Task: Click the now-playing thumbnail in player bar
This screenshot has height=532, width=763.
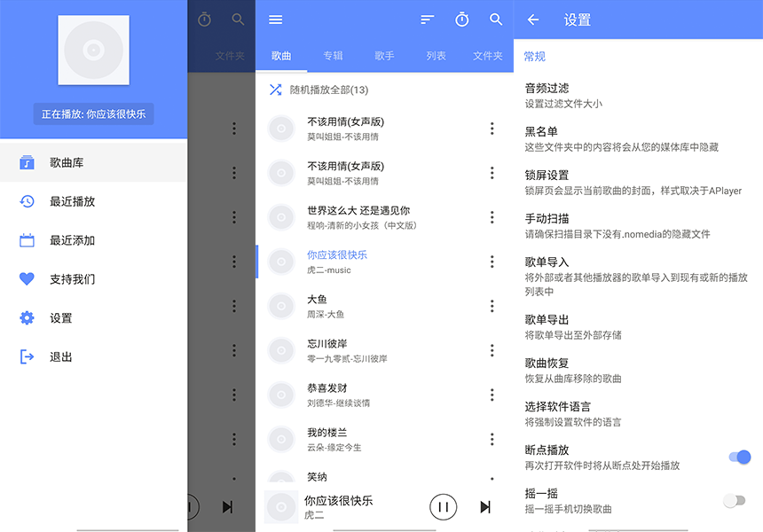Action: click(281, 506)
